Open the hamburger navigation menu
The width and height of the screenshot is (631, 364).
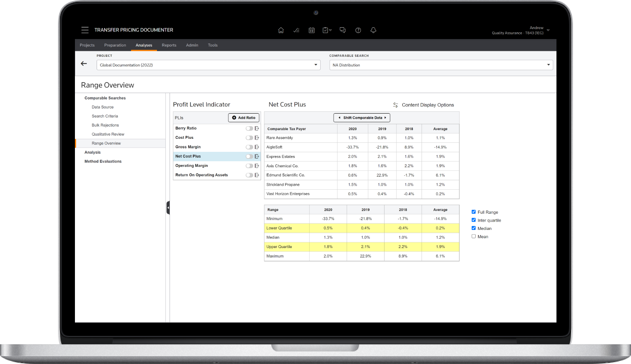coord(85,30)
